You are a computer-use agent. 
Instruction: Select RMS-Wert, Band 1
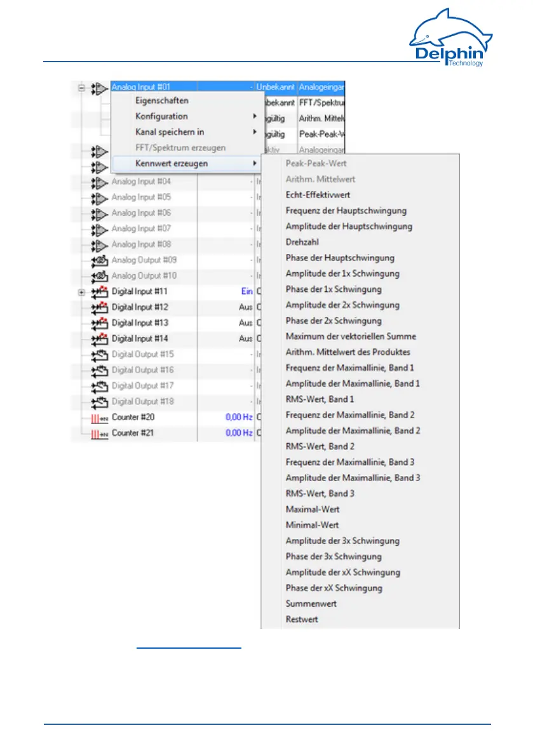click(360, 399)
